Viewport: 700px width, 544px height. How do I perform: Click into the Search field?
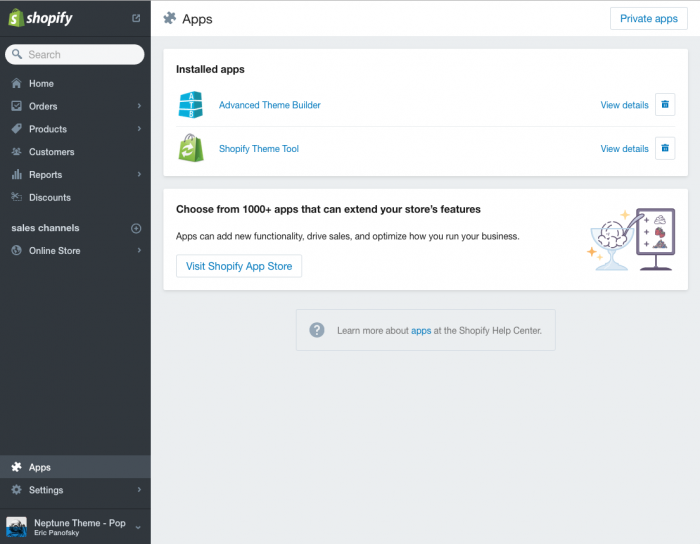[x=75, y=54]
